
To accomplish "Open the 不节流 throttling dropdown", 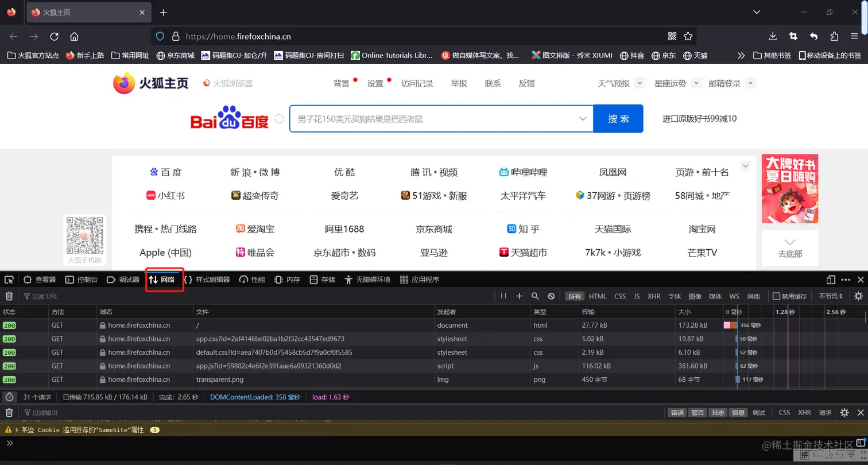I will point(831,296).
